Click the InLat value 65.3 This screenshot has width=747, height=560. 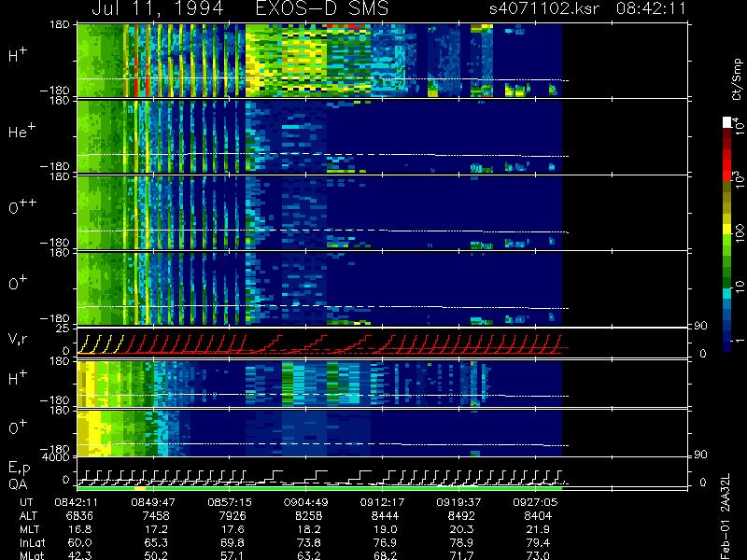(156, 542)
